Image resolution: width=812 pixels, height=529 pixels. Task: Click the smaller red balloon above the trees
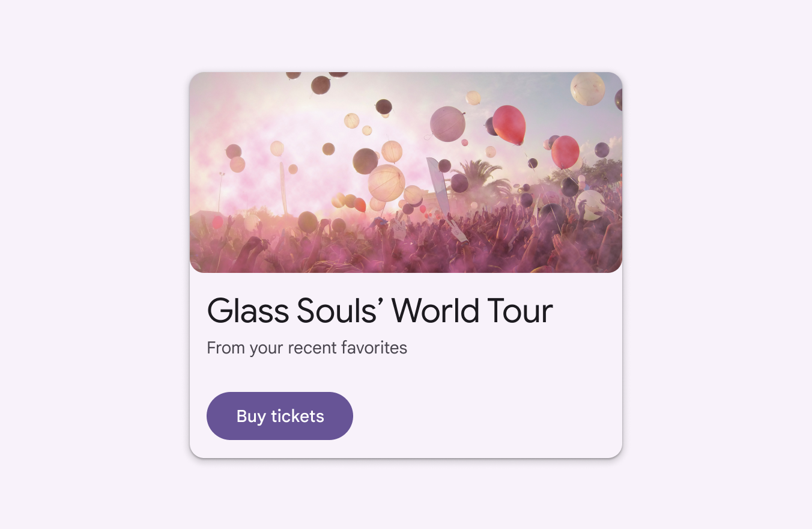(x=565, y=152)
